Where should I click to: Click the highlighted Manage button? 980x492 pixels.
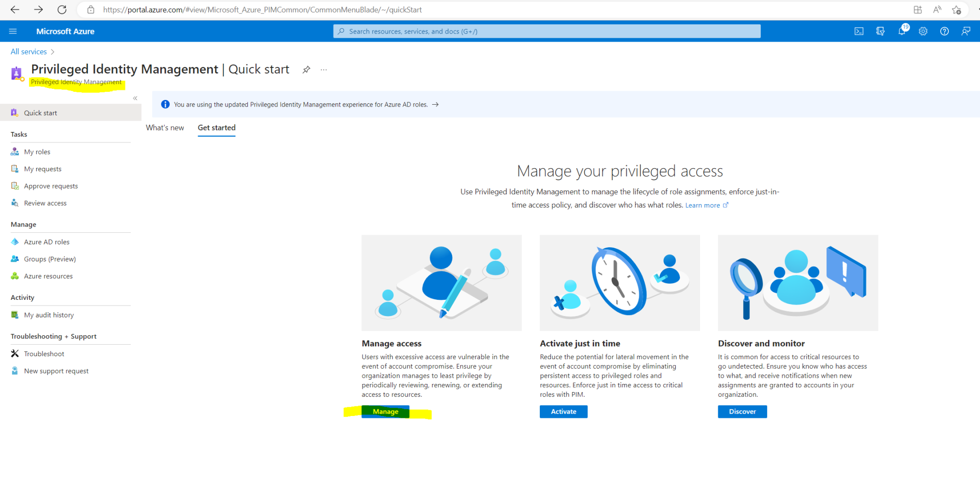tap(386, 411)
